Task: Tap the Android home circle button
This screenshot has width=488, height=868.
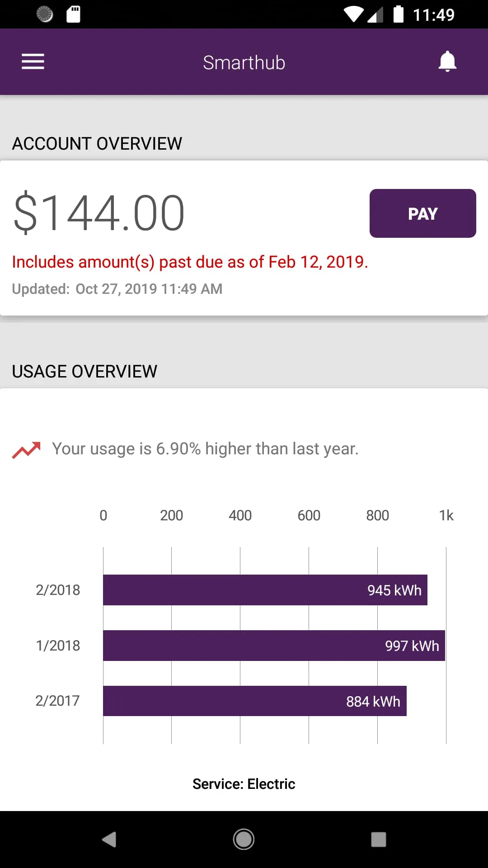Action: pos(244,840)
